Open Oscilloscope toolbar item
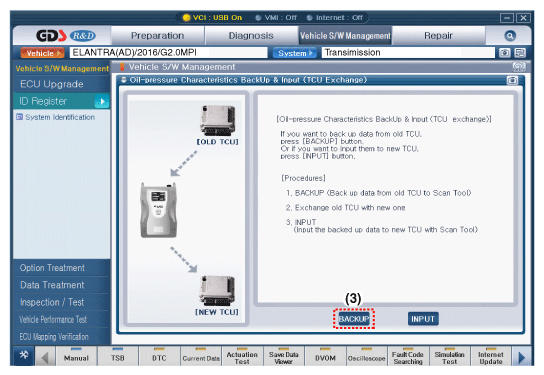 (366, 357)
